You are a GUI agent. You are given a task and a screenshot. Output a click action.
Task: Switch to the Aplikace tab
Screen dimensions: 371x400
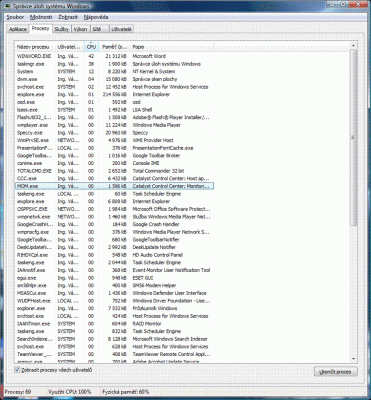coord(18,29)
